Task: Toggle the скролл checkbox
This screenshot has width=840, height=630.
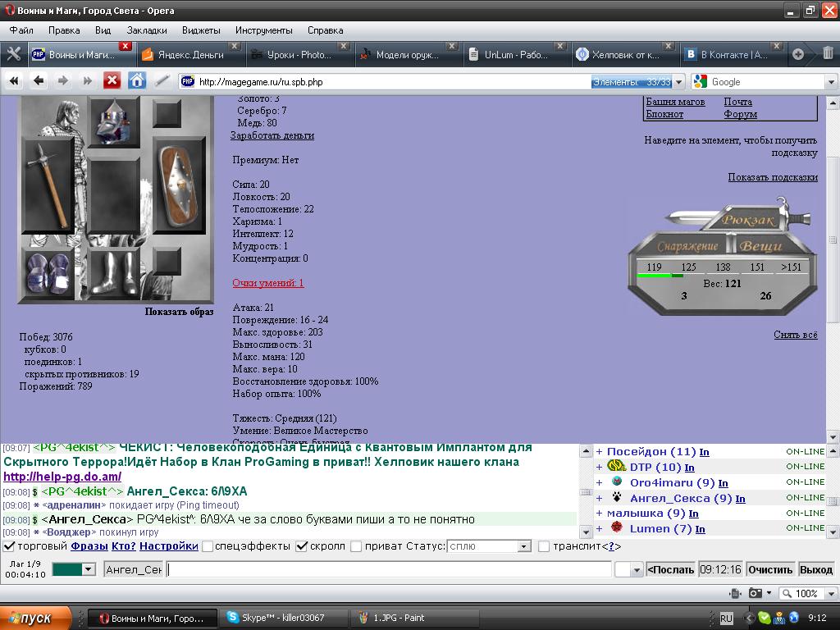Action: click(302, 546)
